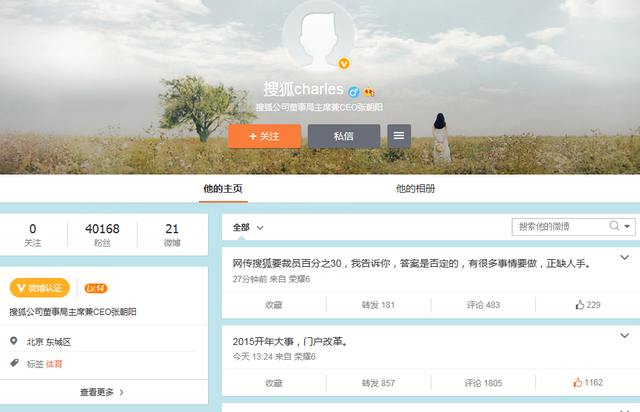Open the three-line more options menu button
This screenshot has width=640, height=412.
click(x=399, y=136)
